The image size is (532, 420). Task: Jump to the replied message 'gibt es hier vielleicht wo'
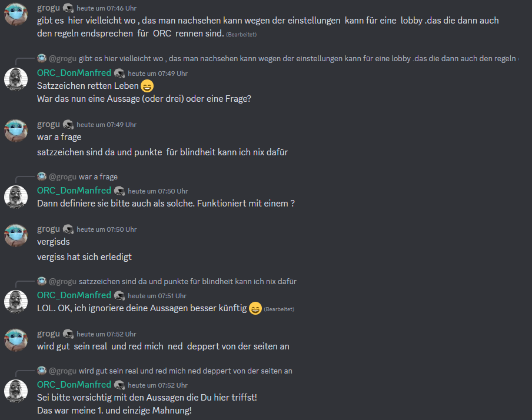coord(298,58)
